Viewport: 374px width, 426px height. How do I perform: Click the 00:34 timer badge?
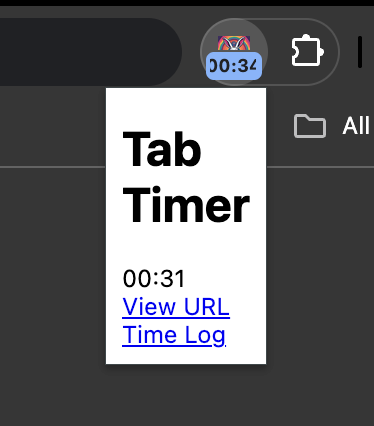[x=234, y=66]
